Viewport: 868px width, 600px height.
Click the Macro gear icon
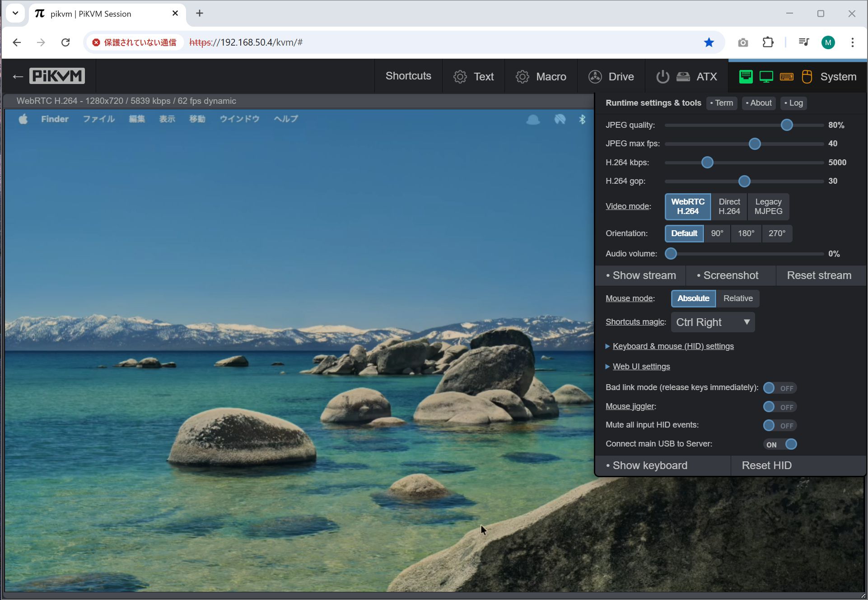522,77
